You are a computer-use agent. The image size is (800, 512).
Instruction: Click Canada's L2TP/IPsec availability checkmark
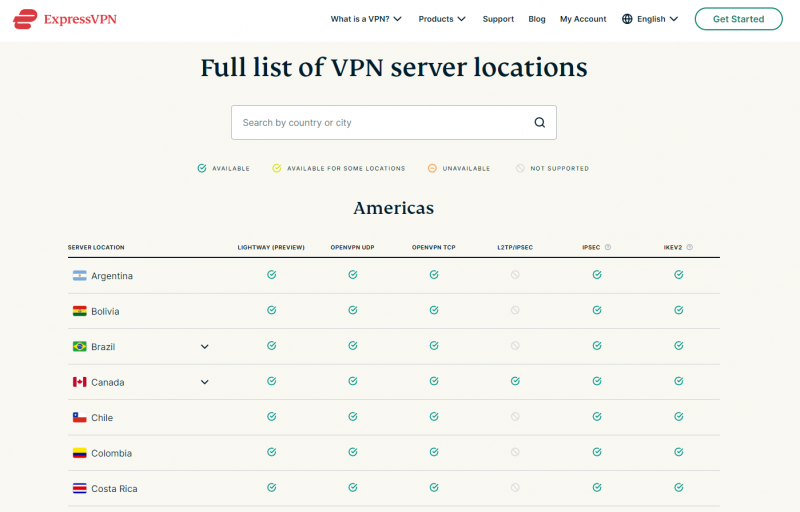click(x=515, y=381)
